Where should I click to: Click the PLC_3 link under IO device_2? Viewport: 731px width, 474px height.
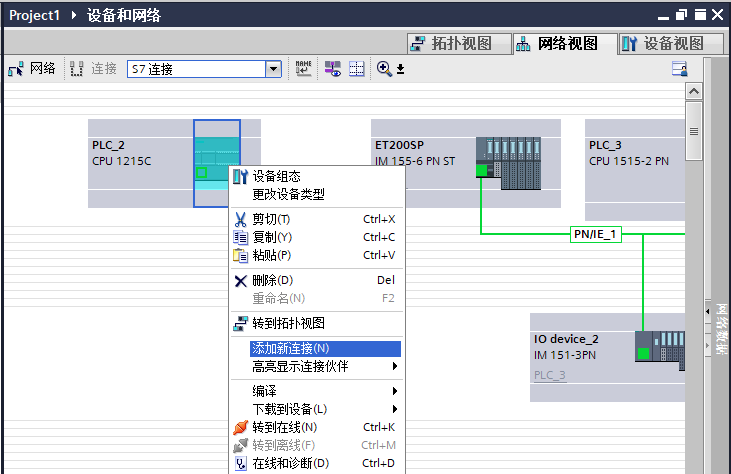pyautogui.click(x=549, y=375)
